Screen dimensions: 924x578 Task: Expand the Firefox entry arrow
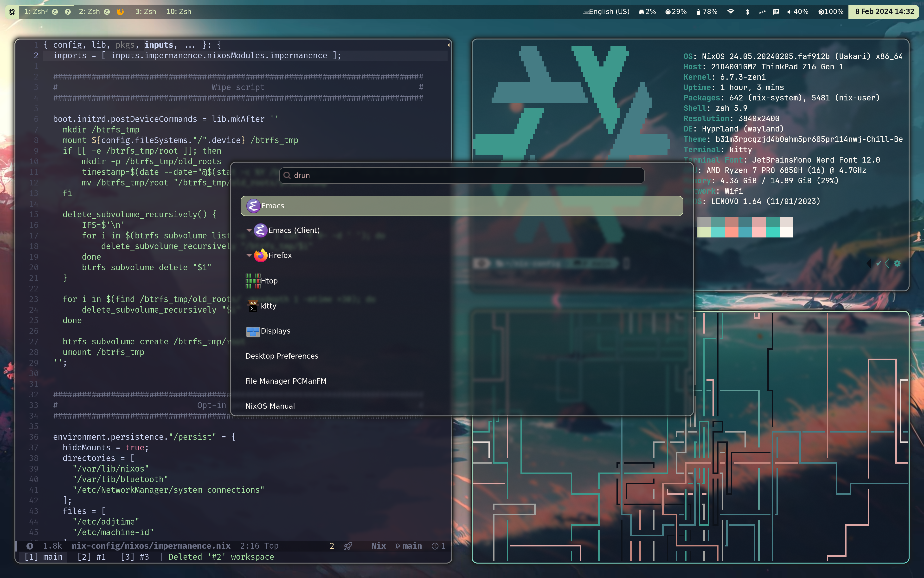249,255
